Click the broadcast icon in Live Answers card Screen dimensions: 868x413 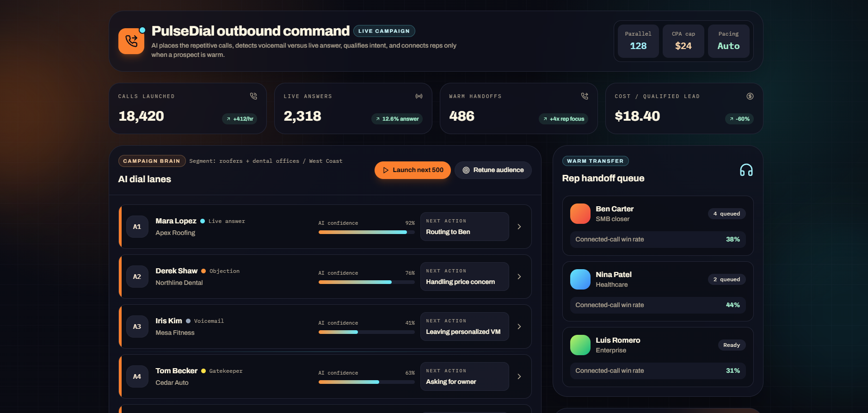click(x=419, y=96)
